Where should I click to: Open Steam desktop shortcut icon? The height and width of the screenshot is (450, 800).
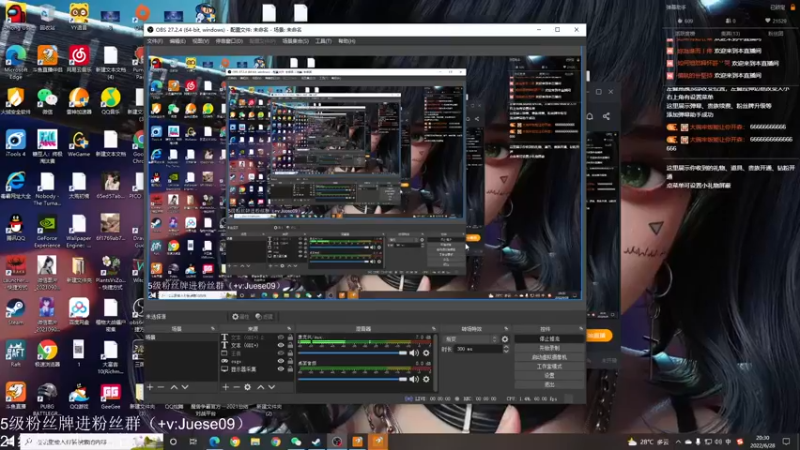[16, 312]
